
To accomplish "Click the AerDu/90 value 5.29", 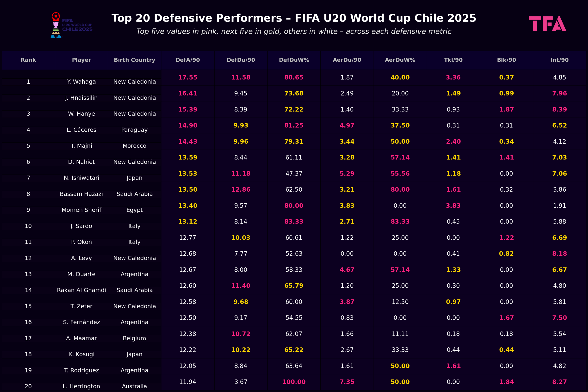I will [347, 174].
